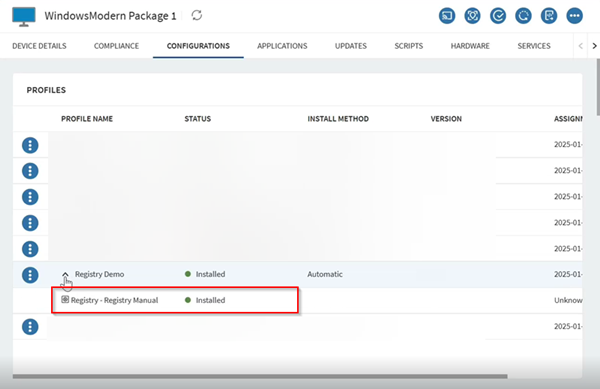
Task: Select the Configurations tab
Action: (198, 46)
